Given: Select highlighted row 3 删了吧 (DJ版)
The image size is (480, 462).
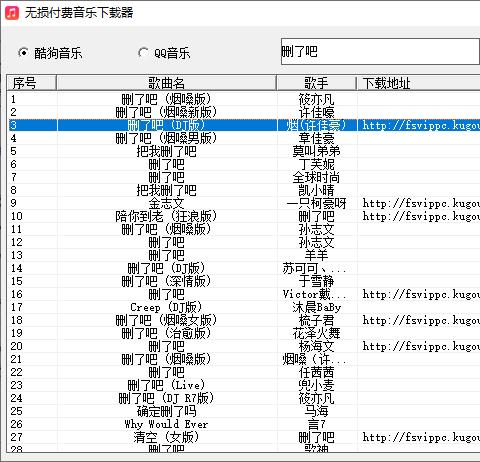Looking at the screenshot, I should click(x=244, y=125).
